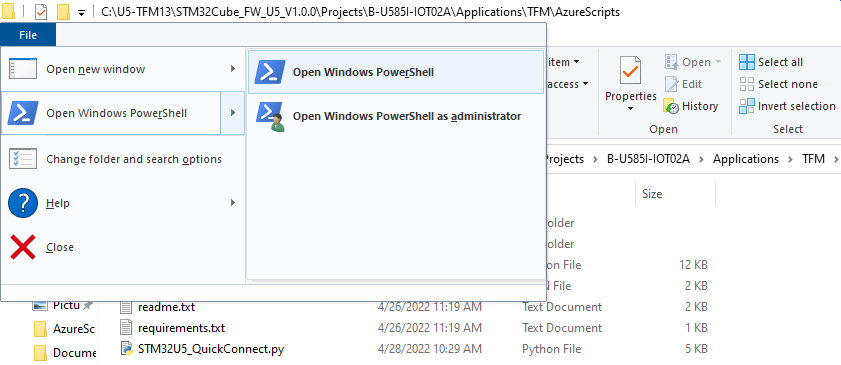Open the Properties dropdown arrow
The height and width of the screenshot is (365, 841).
630,109
